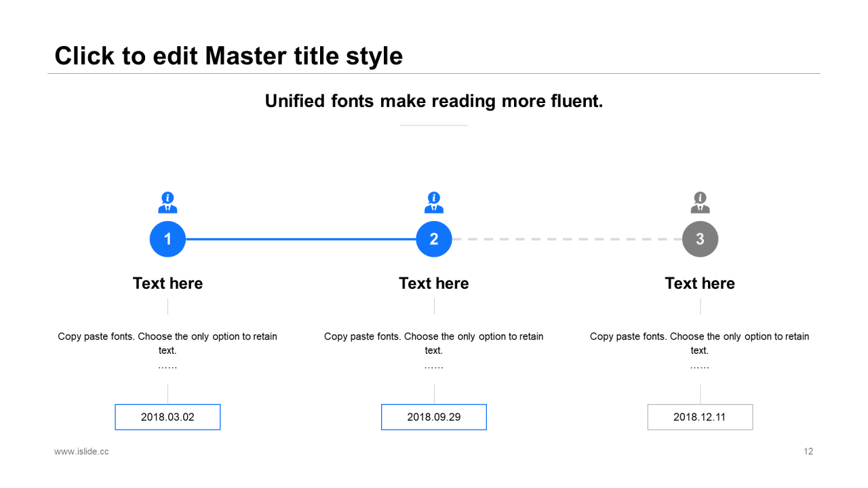This screenshot has height=488, width=868.
Task: Click the 2018.03.02 date box
Action: click(x=167, y=417)
